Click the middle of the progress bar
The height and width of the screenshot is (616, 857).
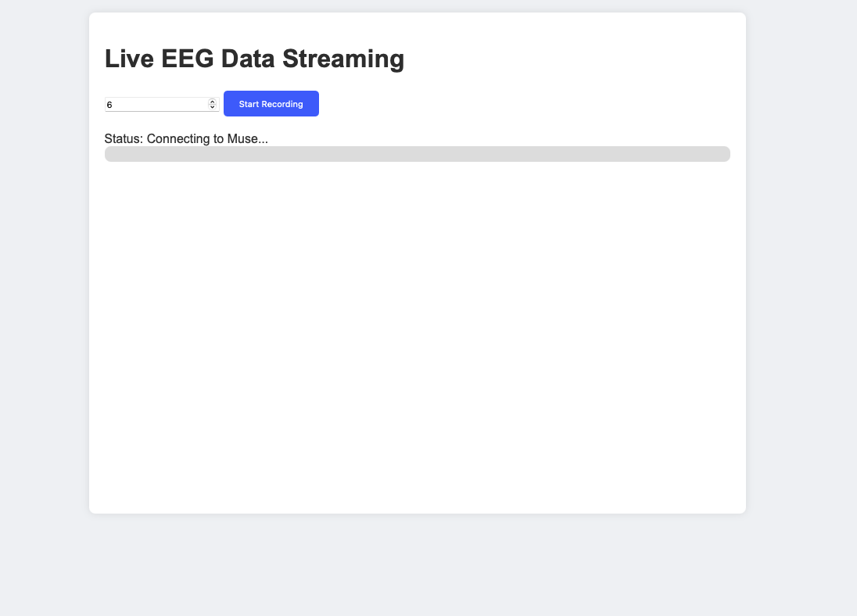[418, 154]
